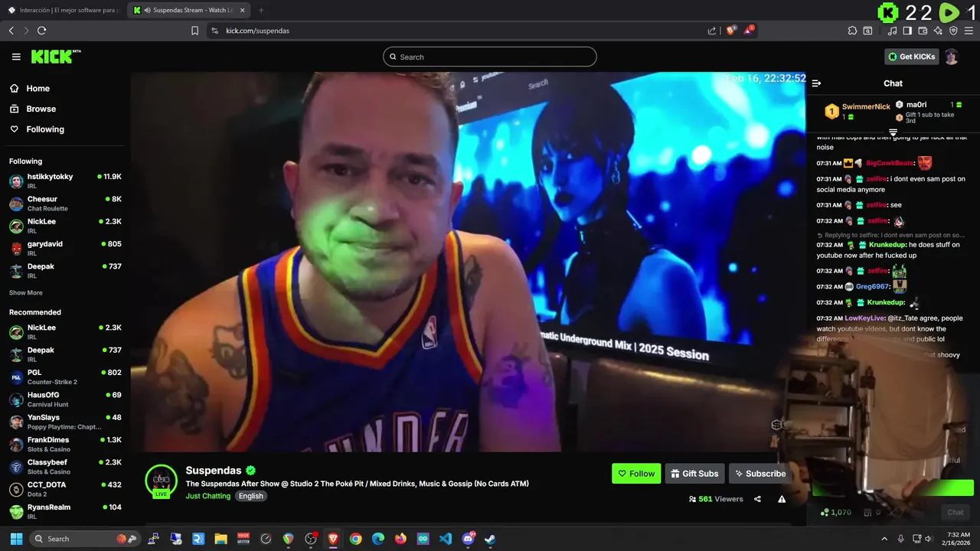This screenshot has width=980, height=551.
Task: Click the share stream icon
Action: point(757,499)
